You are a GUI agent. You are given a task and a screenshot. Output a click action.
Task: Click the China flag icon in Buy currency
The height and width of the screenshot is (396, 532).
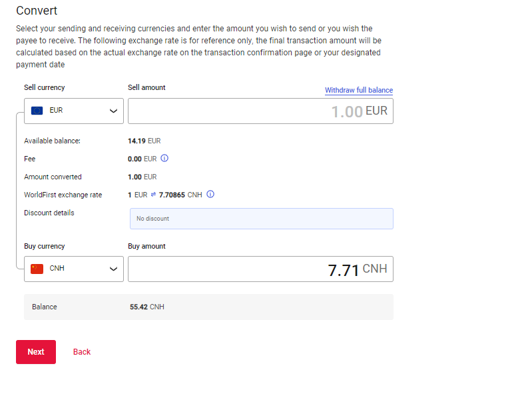[37, 269]
